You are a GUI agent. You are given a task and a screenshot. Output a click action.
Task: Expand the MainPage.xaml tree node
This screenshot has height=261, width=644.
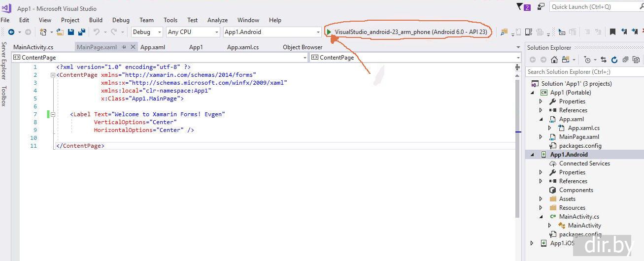click(x=541, y=137)
